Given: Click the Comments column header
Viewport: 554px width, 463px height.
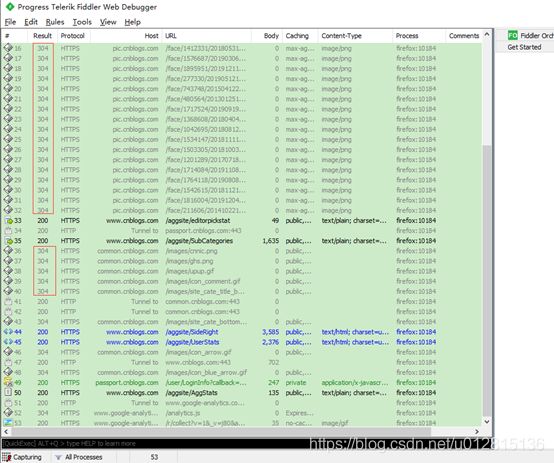Looking at the screenshot, I should tap(464, 36).
